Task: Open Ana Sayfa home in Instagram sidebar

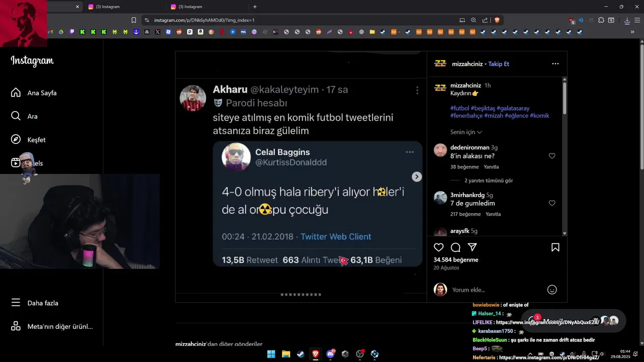Action: point(34,93)
